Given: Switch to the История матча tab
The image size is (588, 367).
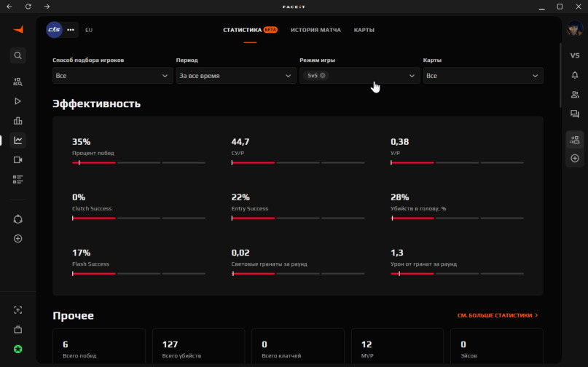Looking at the screenshot, I should click(315, 30).
